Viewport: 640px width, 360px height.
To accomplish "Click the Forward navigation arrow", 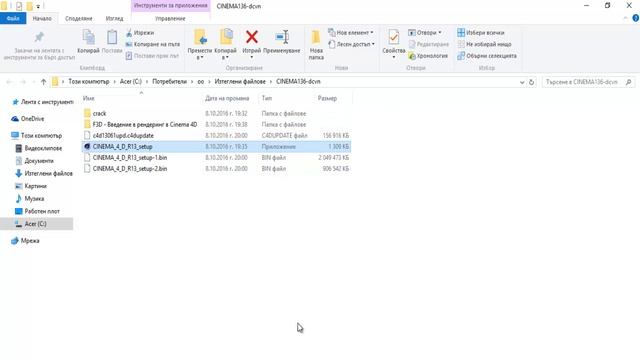I will click(x=23, y=82).
